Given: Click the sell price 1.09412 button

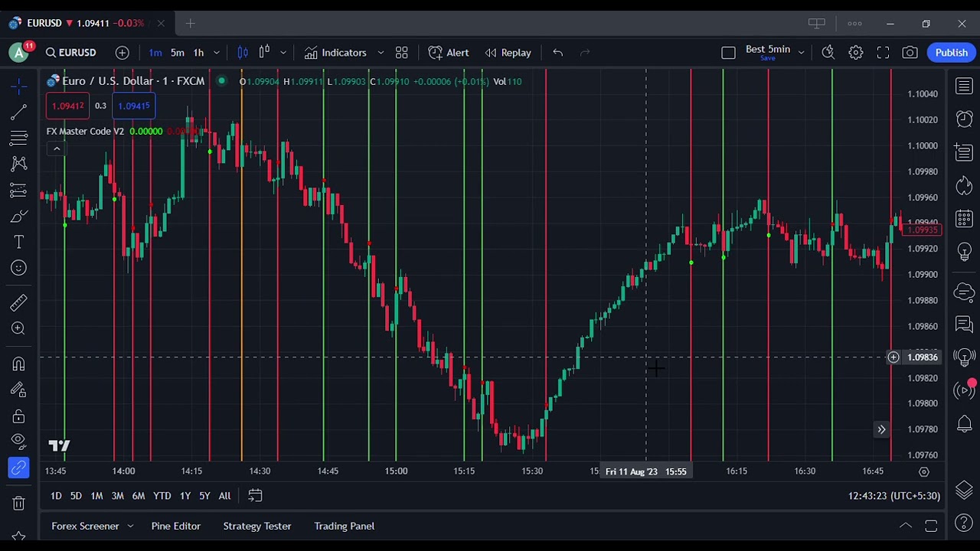Looking at the screenshot, I should tap(69, 106).
